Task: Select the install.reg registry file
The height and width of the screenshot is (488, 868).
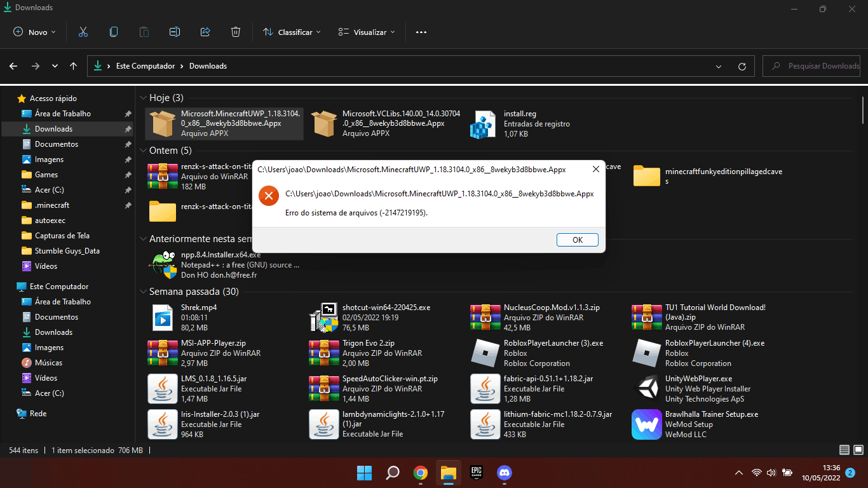Action: tap(520, 123)
